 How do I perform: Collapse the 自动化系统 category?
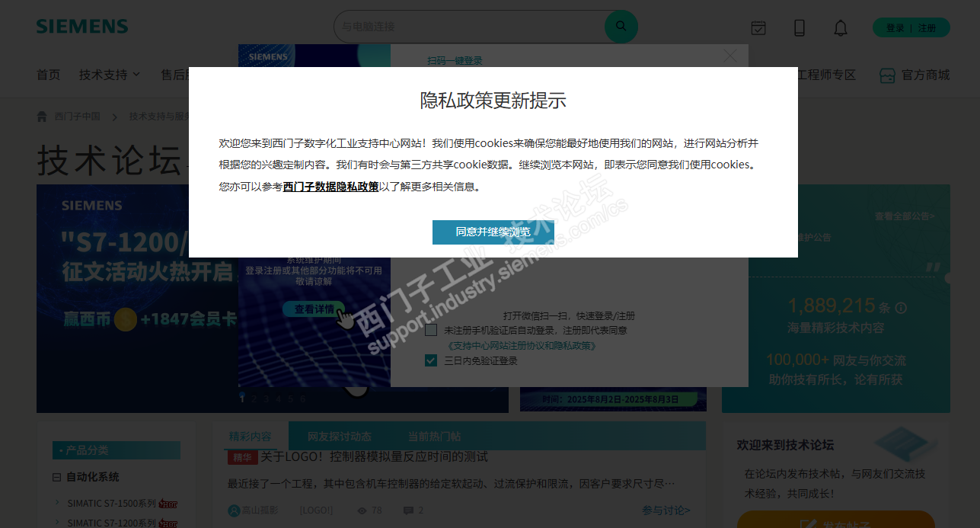(56, 477)
